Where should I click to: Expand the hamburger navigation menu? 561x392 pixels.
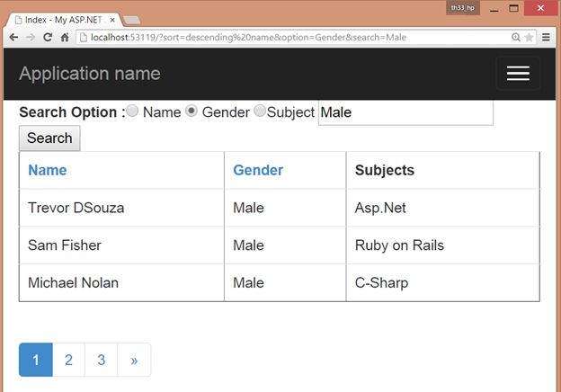[x=518, y=74]
